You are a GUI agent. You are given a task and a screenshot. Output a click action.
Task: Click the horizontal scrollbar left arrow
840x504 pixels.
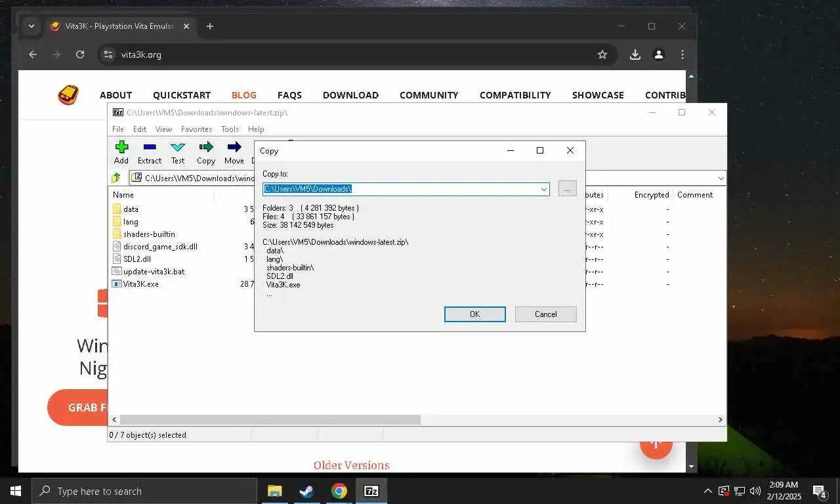pyautogui.click(x=114, y=419)
